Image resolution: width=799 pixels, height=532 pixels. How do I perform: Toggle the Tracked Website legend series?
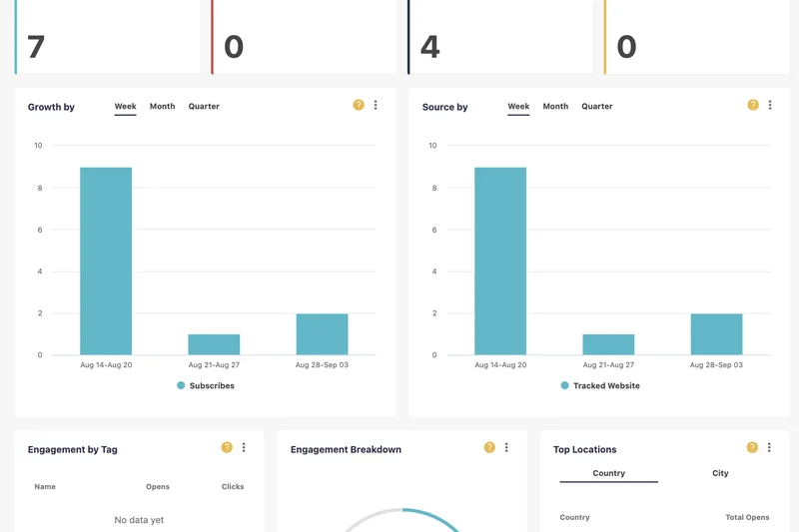pos(599,385)
